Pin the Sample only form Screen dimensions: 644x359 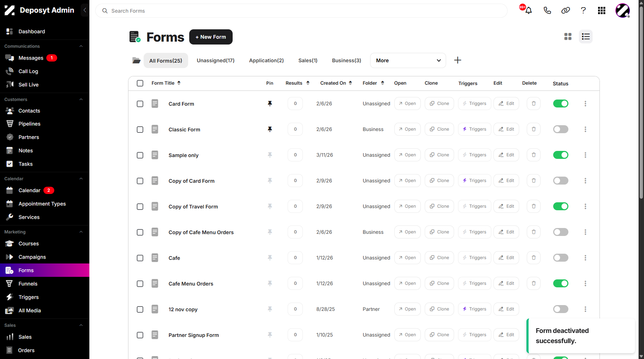pos(270,155)
